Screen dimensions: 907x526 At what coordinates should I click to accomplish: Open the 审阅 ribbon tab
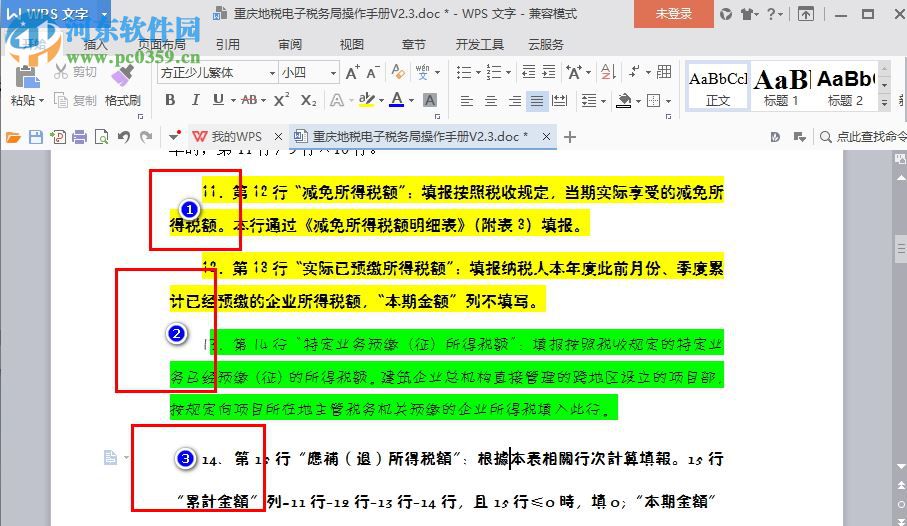289,45
